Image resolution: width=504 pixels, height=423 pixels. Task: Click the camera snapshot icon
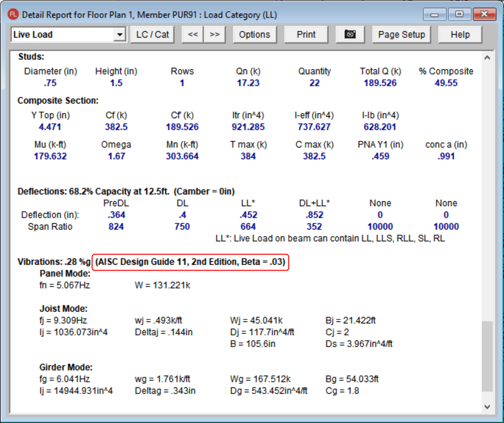point(350,35)
